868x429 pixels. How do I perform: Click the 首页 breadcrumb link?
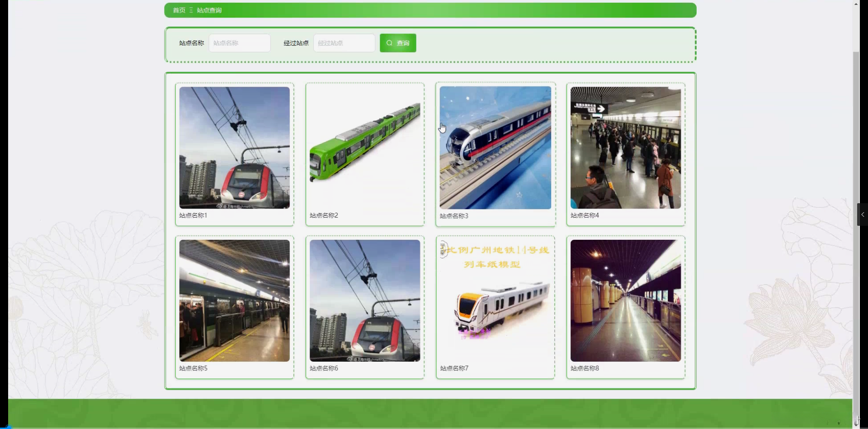click(179, 10)
